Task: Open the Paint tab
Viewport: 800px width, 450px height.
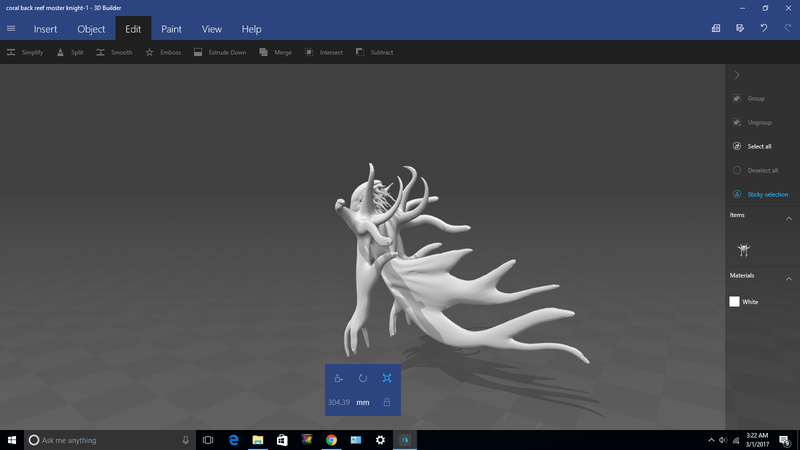Action: pyautogui.click(x=172, y=29)
